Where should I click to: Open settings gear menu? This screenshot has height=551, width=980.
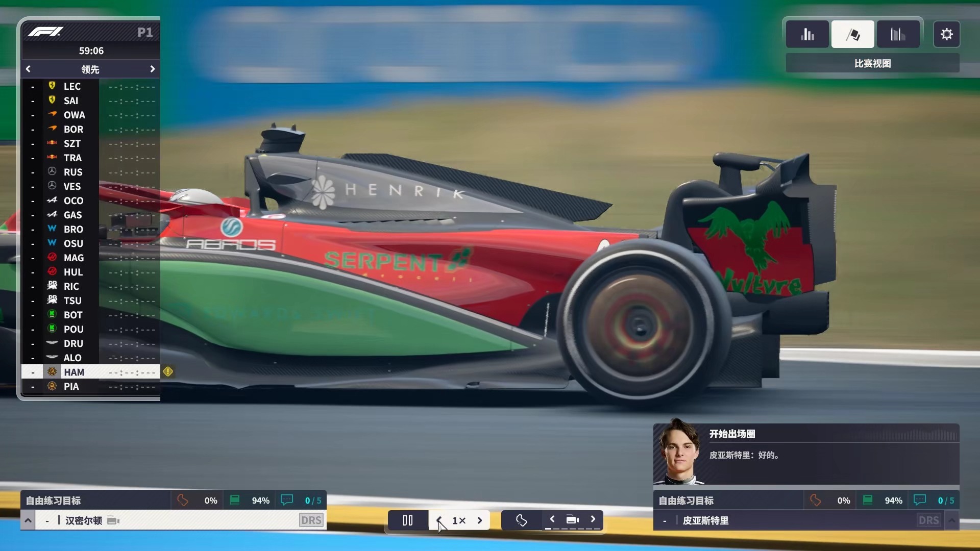[946, 34]
